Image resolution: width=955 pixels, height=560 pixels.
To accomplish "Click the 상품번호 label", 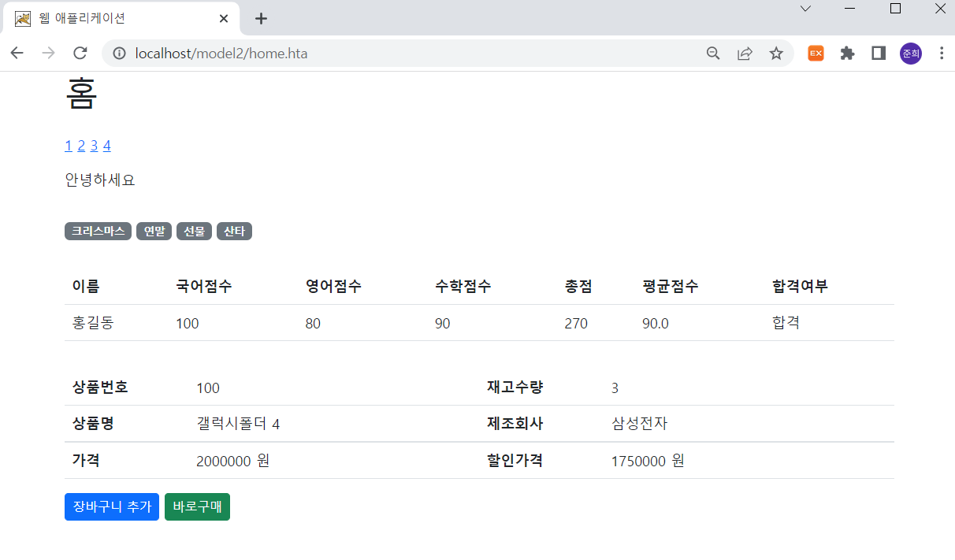I will [x=100, y=388].
